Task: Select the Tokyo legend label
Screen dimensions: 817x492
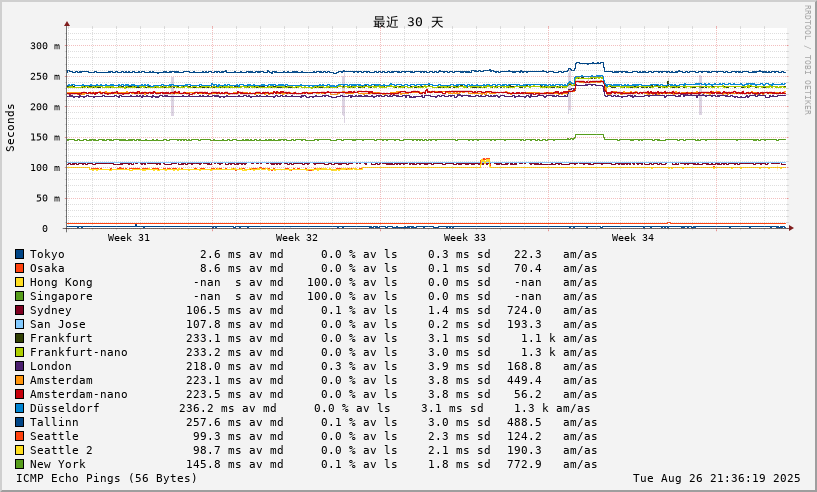Action: point(47,254)
